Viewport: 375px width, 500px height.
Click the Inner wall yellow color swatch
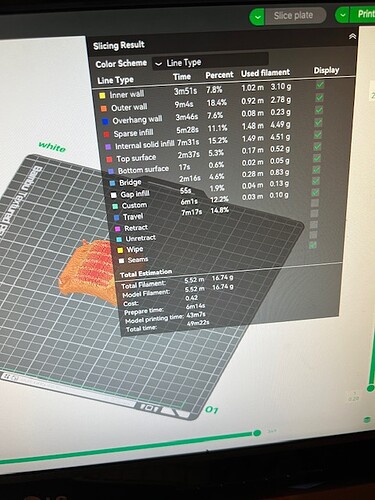coord(102,95)
